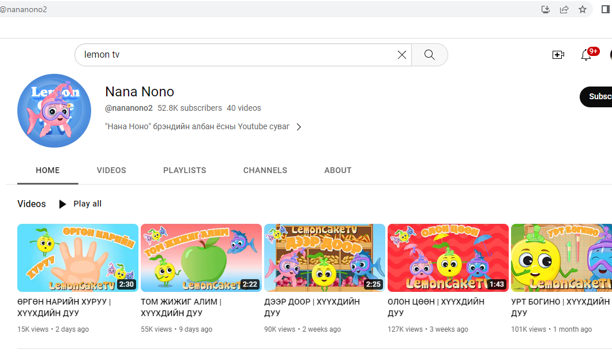The image size is (612, 364).
Task: Click the '52.8K subscribers' text
Action: 190,108
